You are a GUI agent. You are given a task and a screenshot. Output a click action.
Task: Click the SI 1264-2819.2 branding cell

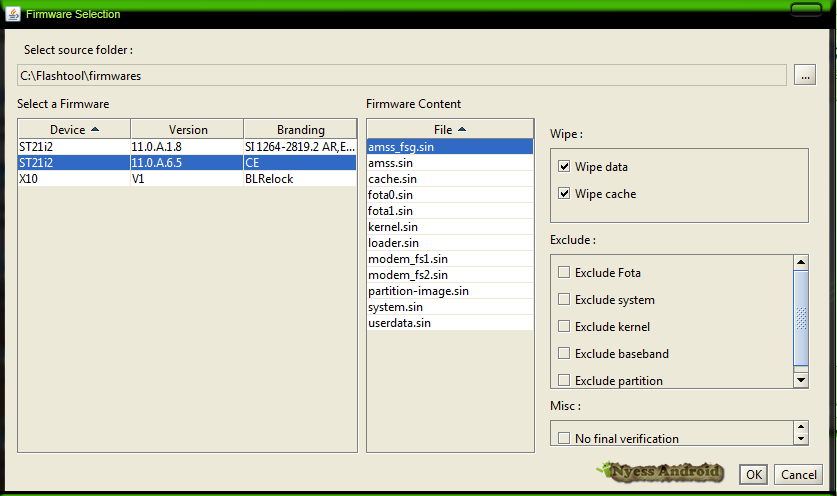click(x=300, y=147)
